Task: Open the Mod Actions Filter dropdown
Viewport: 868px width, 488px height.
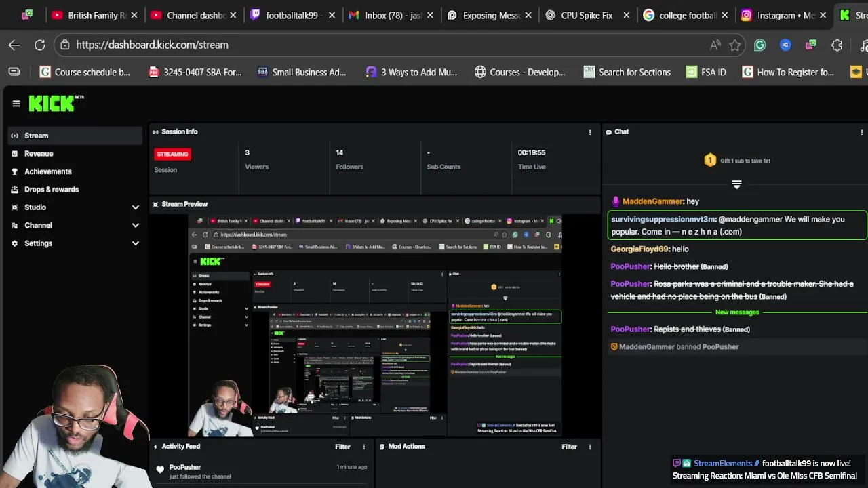Action: [x=569, y=447]
